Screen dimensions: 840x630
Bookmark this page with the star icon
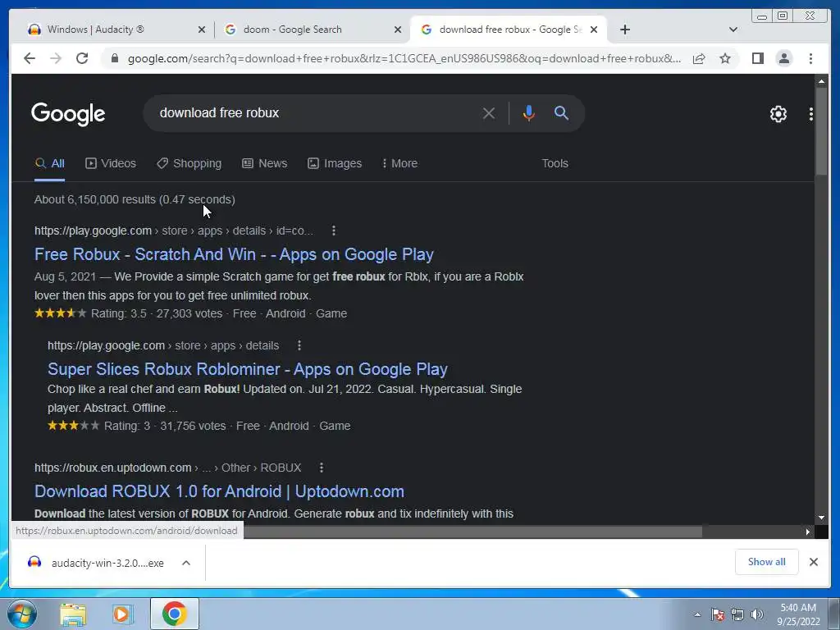click(x=725, y=58)
